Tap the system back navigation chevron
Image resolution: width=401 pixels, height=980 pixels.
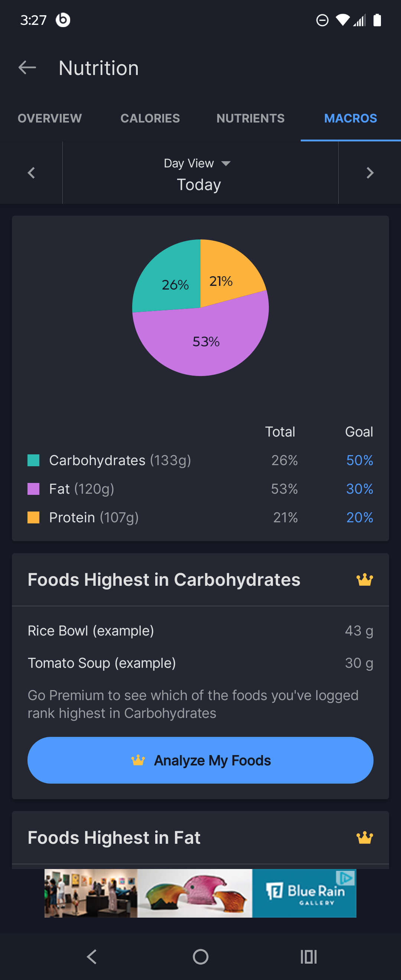click(92, 957)
